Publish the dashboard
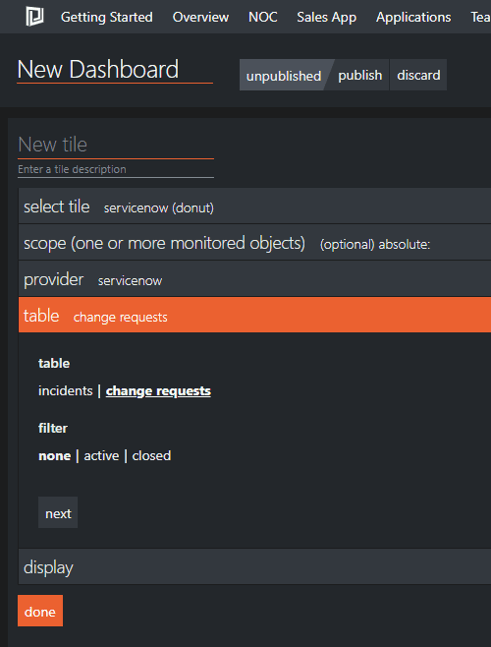The width and height of the screenshot is (491, 647). coord(360,75)
